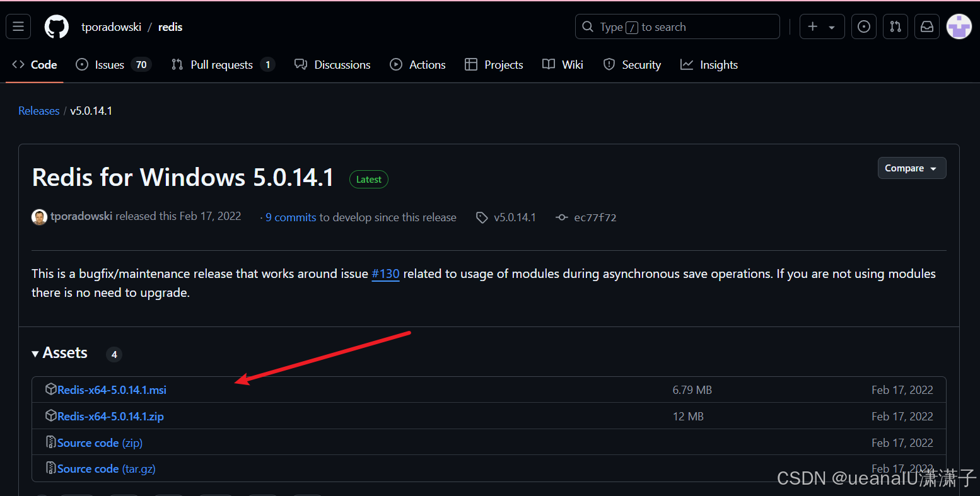Open the notifications inbox icon
980x496 pixels.
click(927, 26)
